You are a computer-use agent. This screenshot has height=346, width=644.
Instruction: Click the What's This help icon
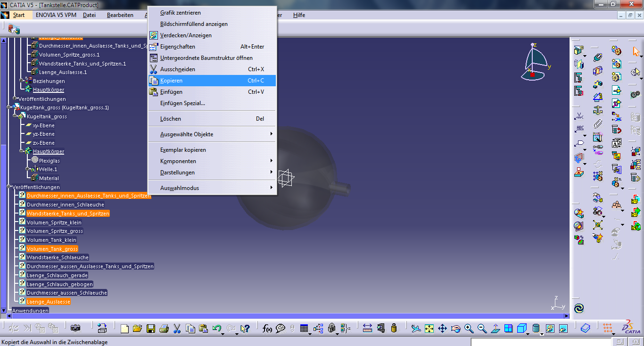point(245,328)
